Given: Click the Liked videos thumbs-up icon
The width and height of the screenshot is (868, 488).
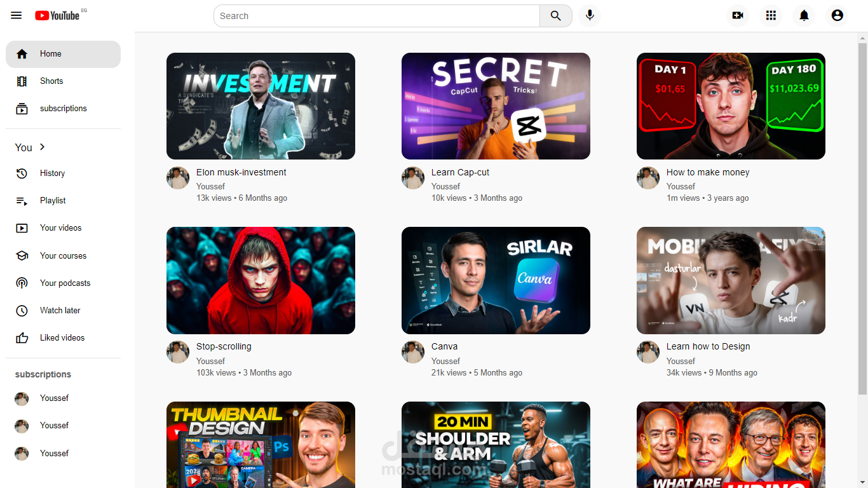Looking at the screenshot, I should 22,338.
